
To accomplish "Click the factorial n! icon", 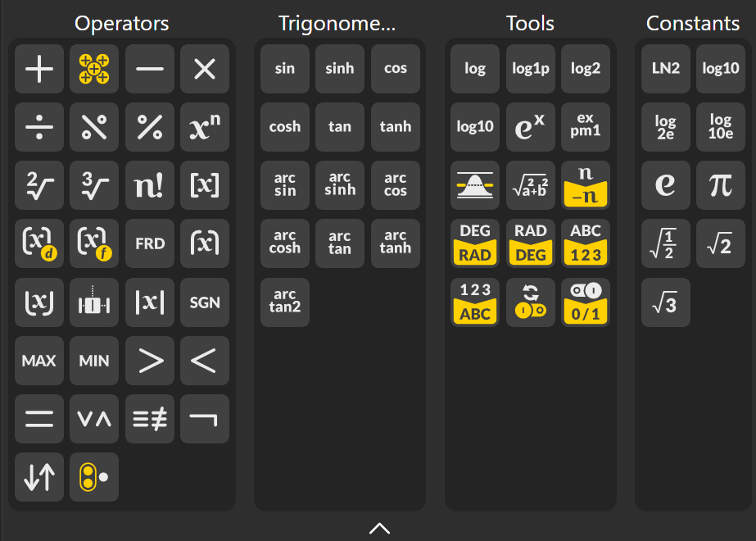I will [x=150, y=185].
